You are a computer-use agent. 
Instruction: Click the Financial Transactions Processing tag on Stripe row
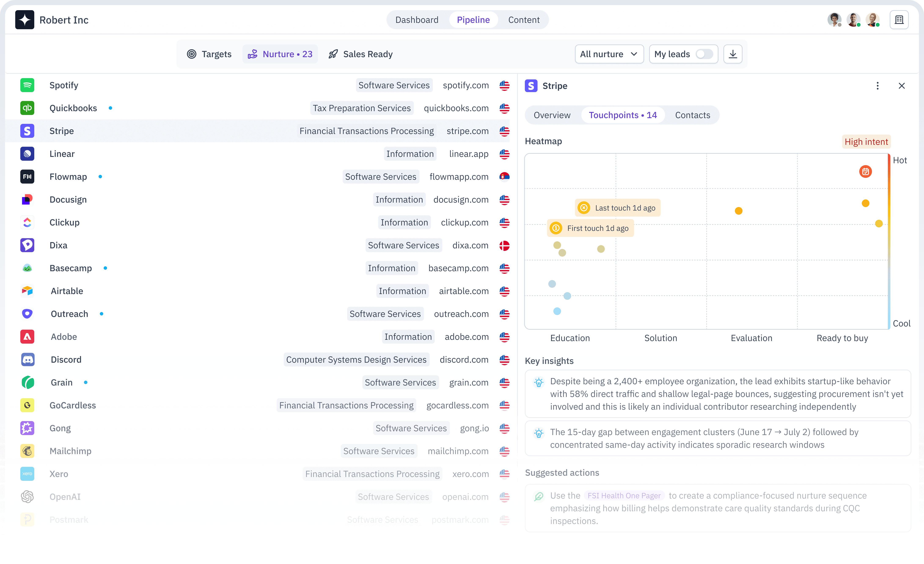366,131
